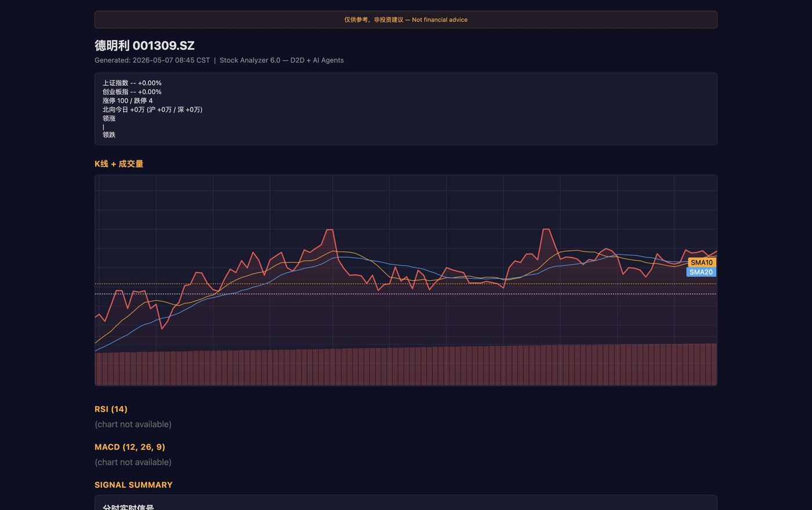This screenshot has width=812, height=510.
Task: Click the "Stock Analyzer 6.0 — D2D + AI Agents" text
Action: click(281, 60)
